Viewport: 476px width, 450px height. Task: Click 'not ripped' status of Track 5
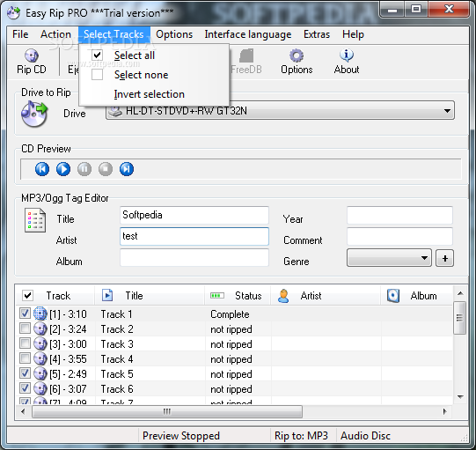coord(231,374)
